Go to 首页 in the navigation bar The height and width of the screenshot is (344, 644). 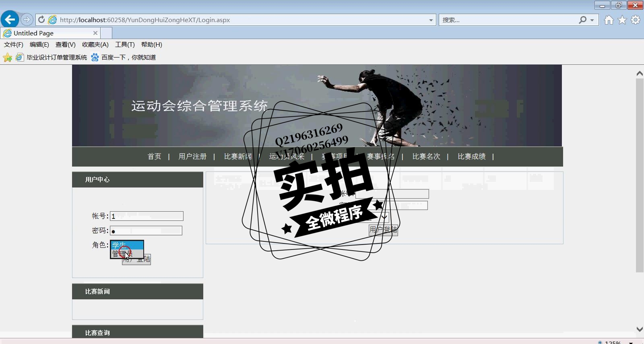(154, 157)
